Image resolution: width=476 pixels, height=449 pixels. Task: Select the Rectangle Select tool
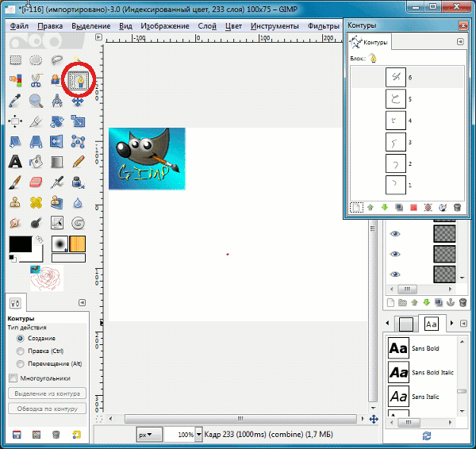click(16, 60)
